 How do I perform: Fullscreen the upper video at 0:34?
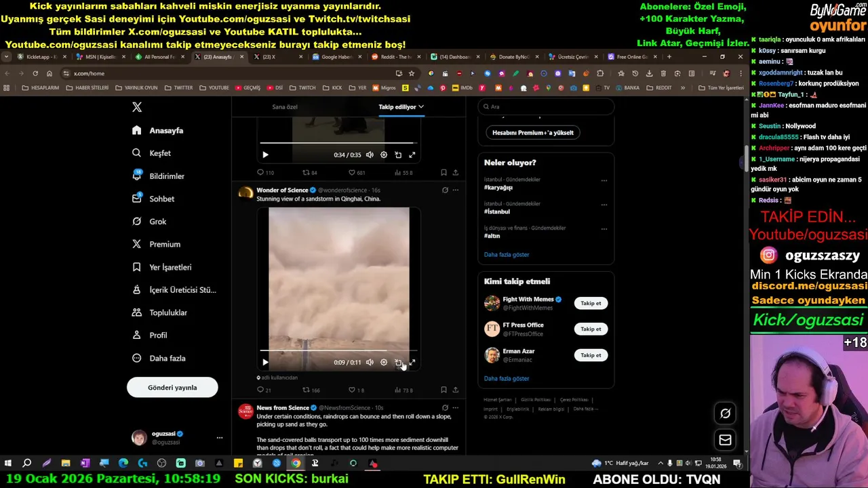point(412,155)
